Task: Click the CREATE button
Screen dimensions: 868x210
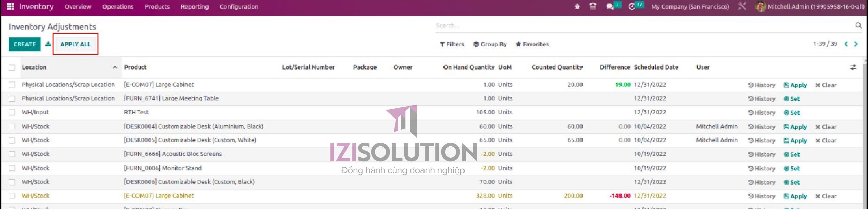Action: (x=25, y=44)
